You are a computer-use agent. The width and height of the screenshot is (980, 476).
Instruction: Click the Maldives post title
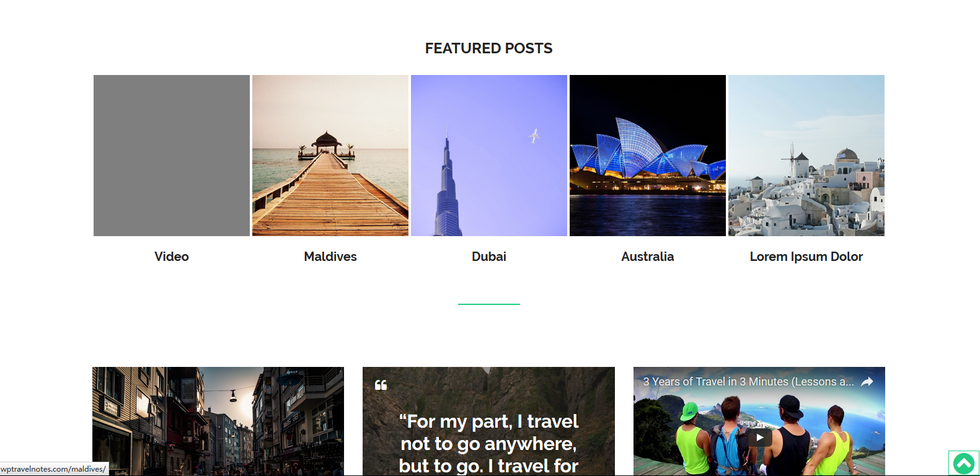click(x=330, y=257)
